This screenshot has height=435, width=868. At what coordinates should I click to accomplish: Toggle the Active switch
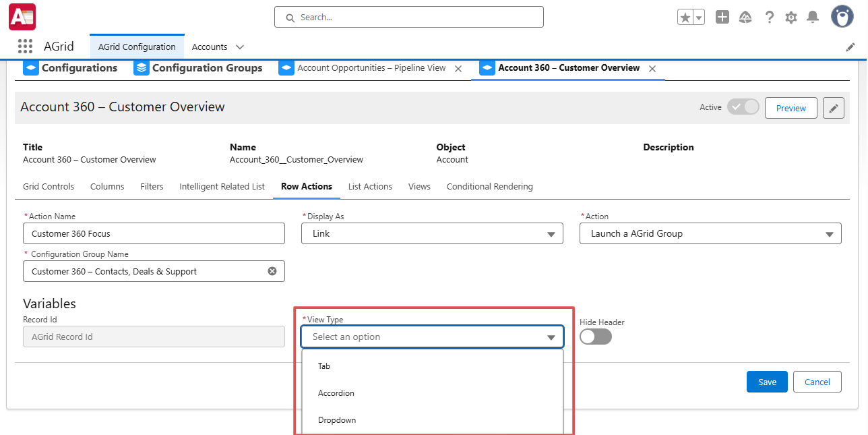pyautogui.click(x=743, y=107)
